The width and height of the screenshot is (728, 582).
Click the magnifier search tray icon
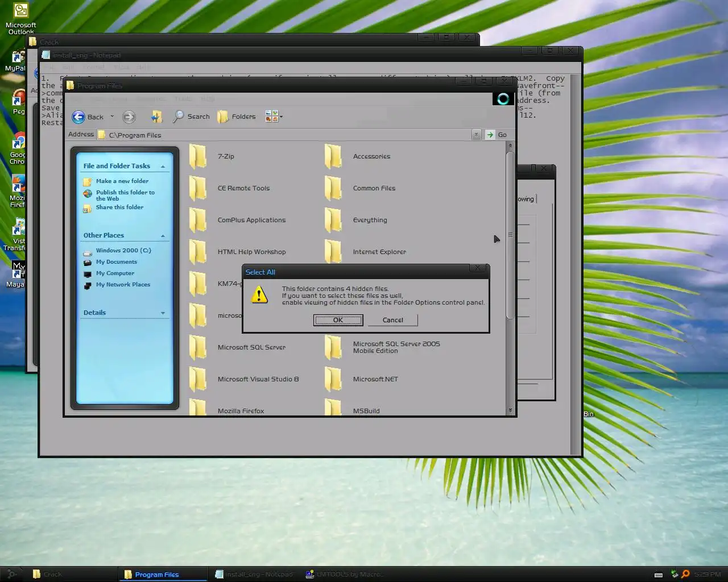pos(685,574)
